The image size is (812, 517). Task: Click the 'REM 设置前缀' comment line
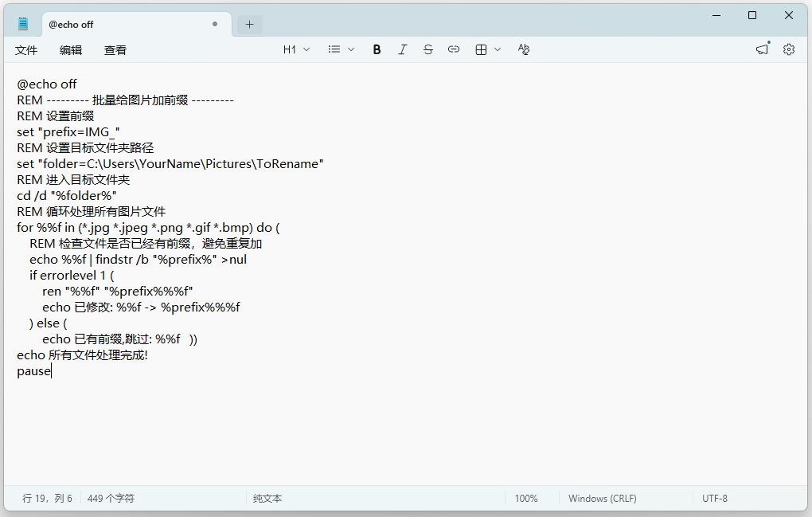tap(56, 116)
